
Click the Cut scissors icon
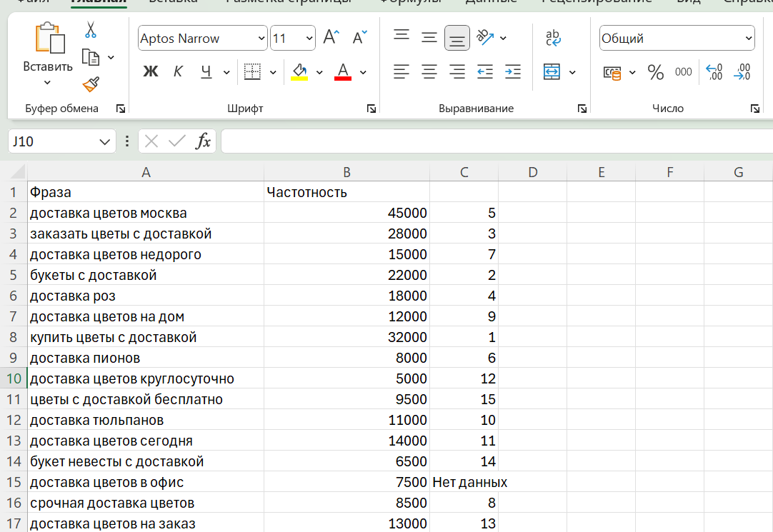coord(90,29)
